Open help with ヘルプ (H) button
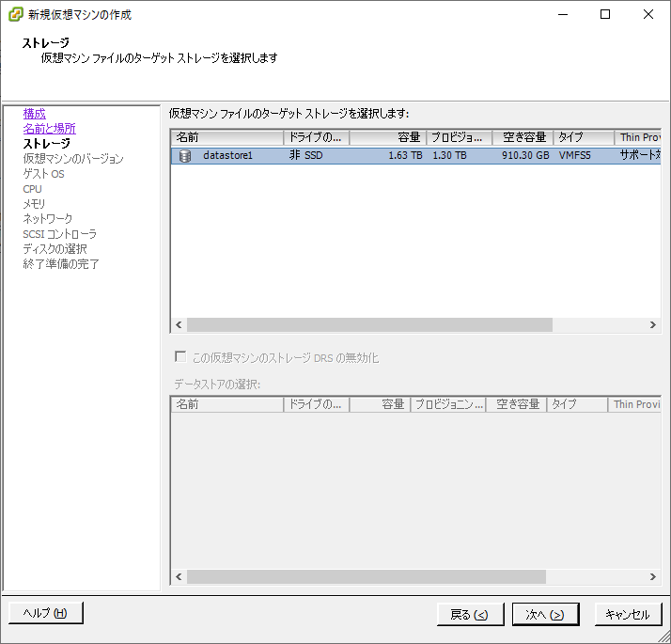This screenshot has width=671, height=644. [45, 613]
